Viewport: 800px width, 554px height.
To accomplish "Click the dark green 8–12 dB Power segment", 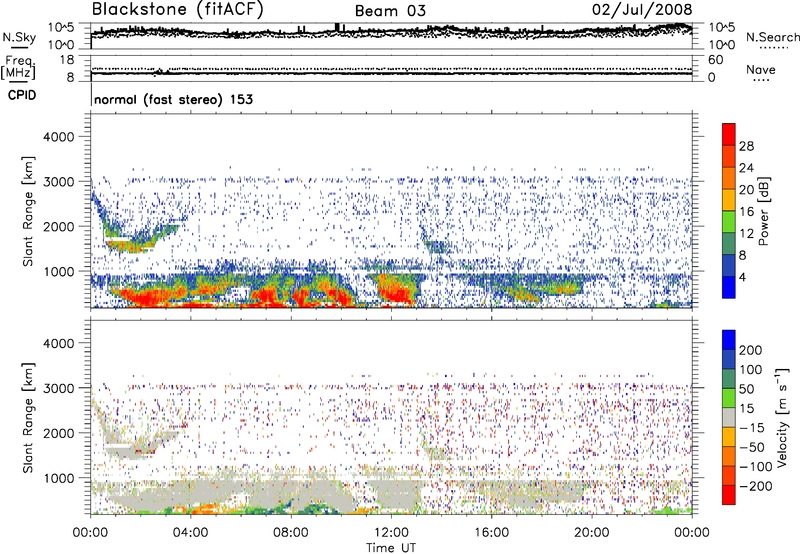I will point(729,243).
